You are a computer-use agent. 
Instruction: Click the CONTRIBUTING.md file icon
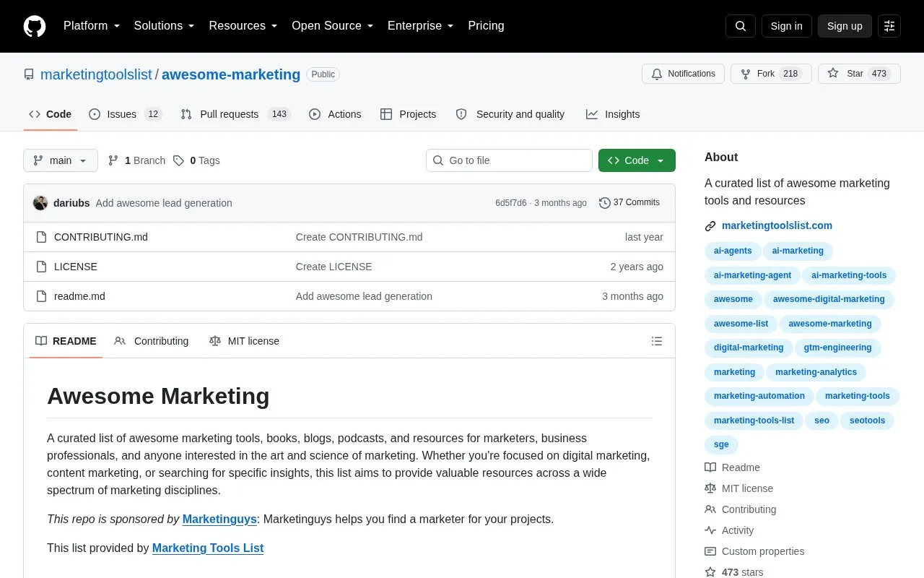[x=42, y=237]
